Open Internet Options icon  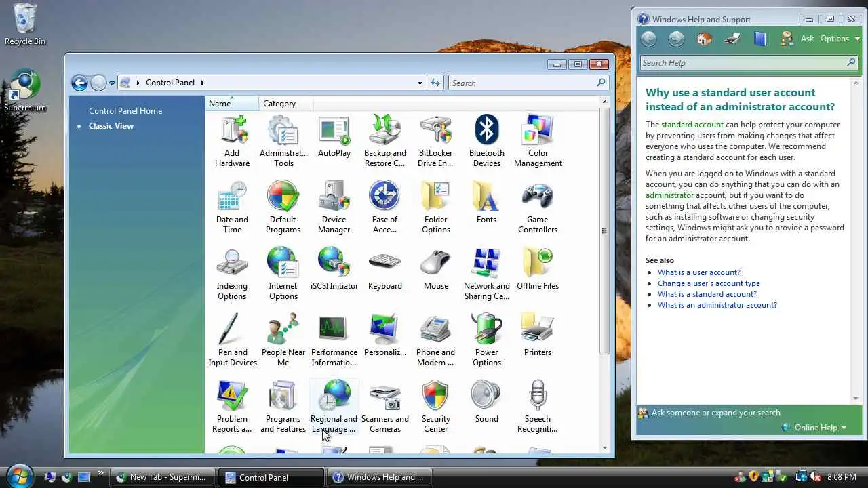283,274
